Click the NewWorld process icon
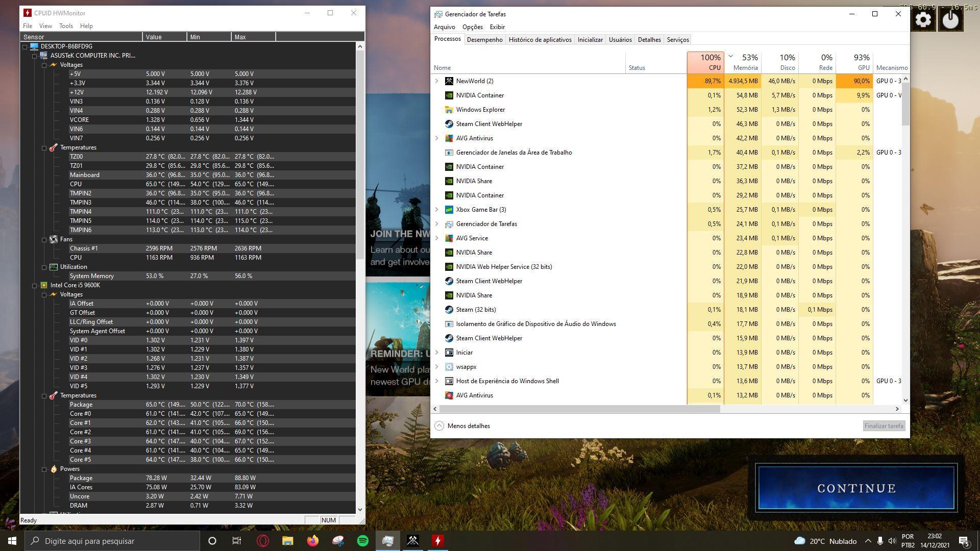980x551 pixels. pos(449,81)
